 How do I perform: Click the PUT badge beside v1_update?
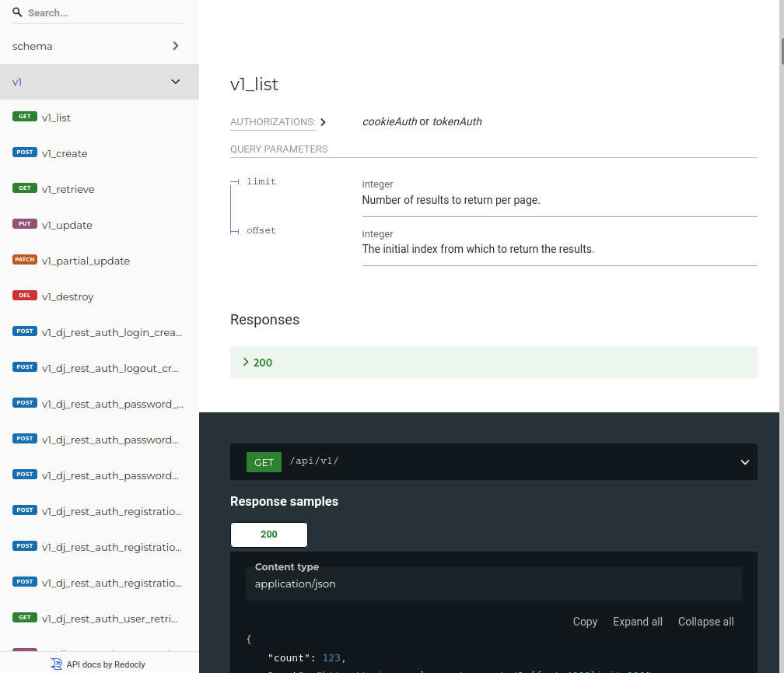coord(25,224)
